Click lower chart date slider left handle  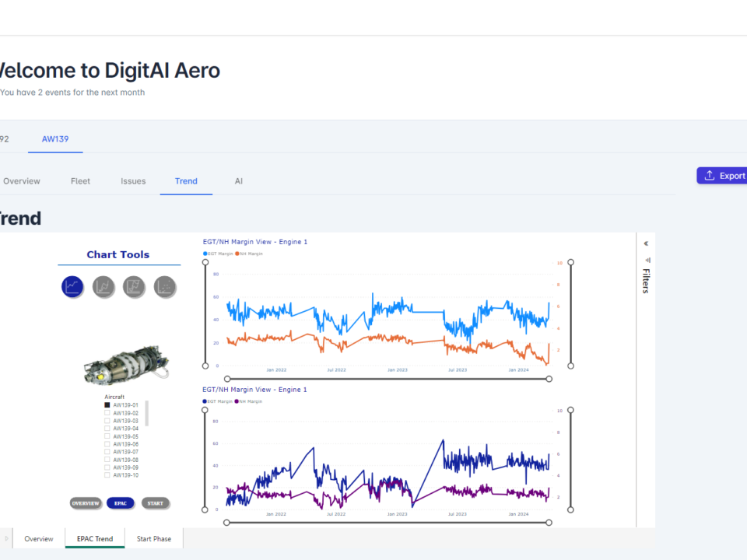tap(226, 523)
